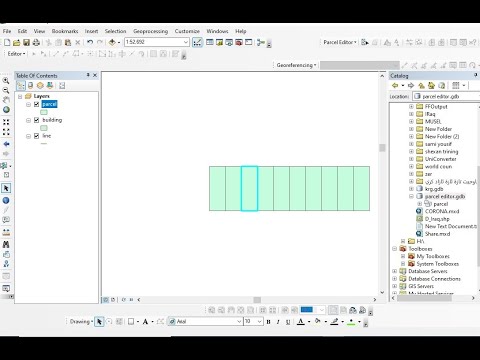Expand the FFOutput folder in Catalog
Viewport: 480px width, 360px height.
pyautogui.click(x=411, y=107)
